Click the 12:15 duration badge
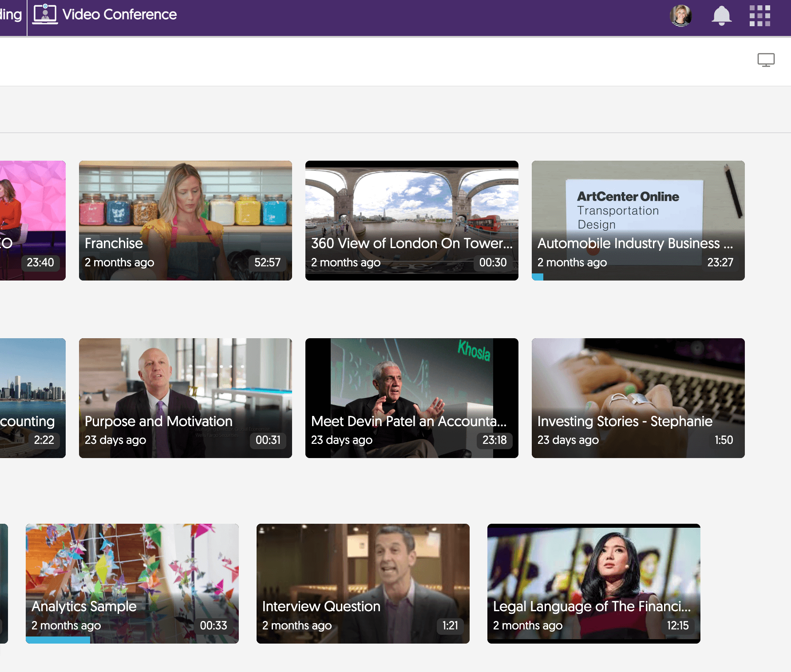791x672 pixels. coord(677,625)
